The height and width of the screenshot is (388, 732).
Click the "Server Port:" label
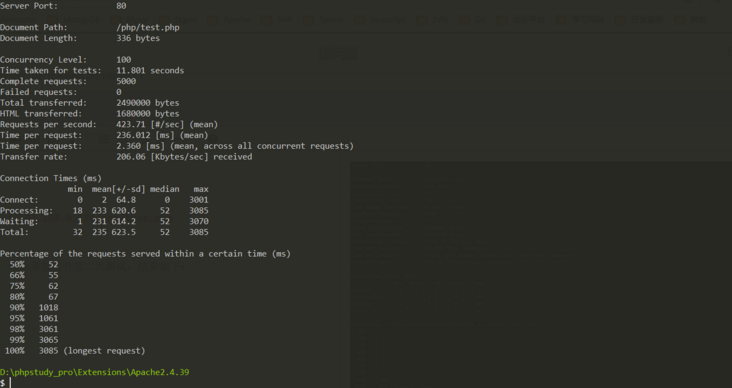(x=29, y=6)
